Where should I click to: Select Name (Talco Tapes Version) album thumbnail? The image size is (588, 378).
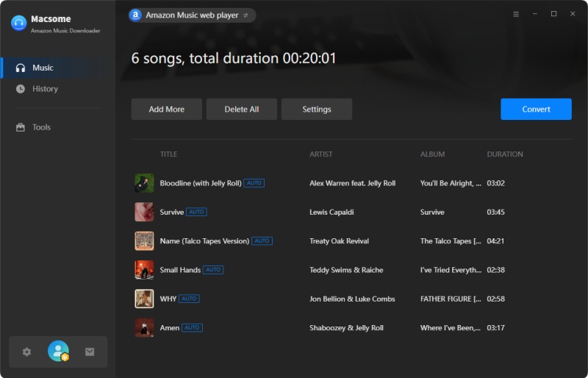pyautogui.click(x=144, y=241)
